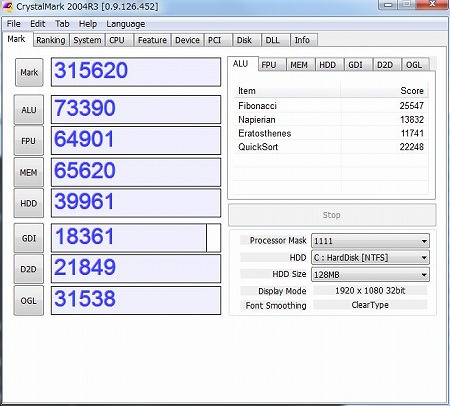Open the Language menu
450x406 pixels.
126,24
